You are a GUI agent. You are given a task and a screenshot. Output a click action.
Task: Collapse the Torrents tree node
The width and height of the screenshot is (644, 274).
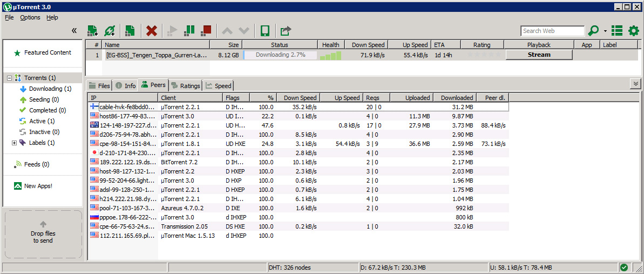[10, 78]
